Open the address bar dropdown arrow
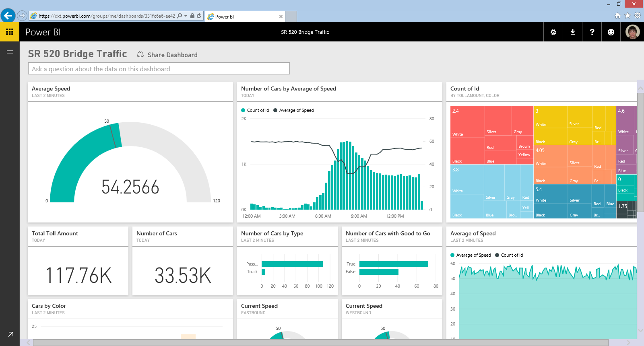The height and width of the screenshot is (346, 644). (x=186, y=16)
